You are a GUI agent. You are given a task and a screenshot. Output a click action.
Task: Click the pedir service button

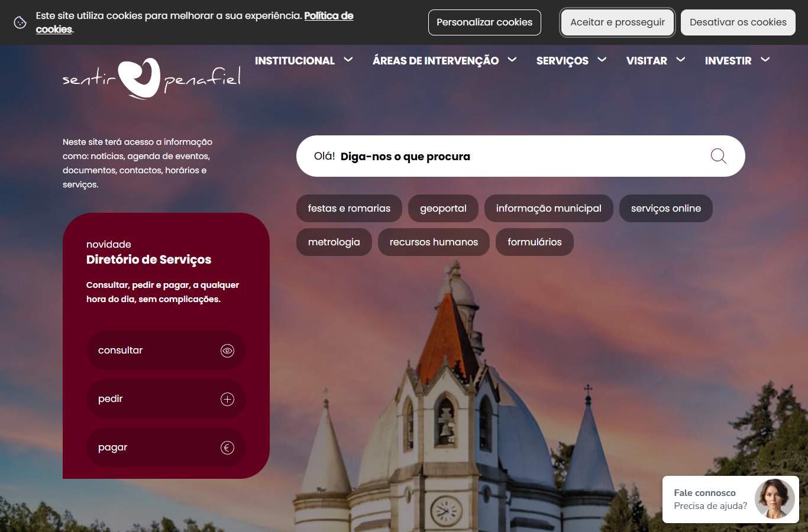coord(166,399)
